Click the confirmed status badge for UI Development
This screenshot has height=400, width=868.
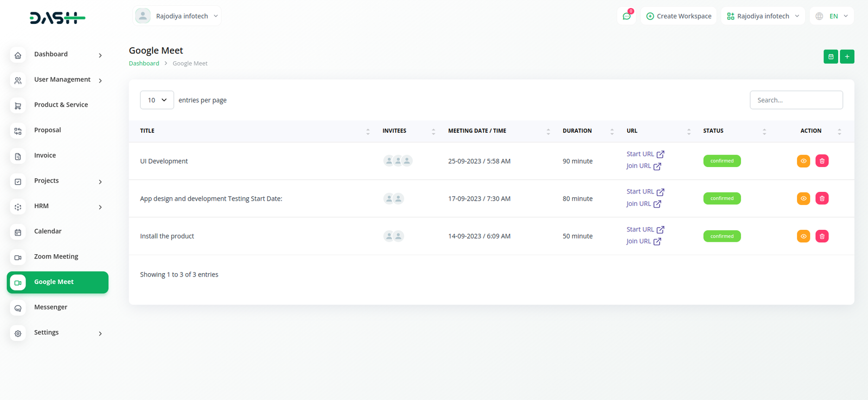(x=722, y=161)
